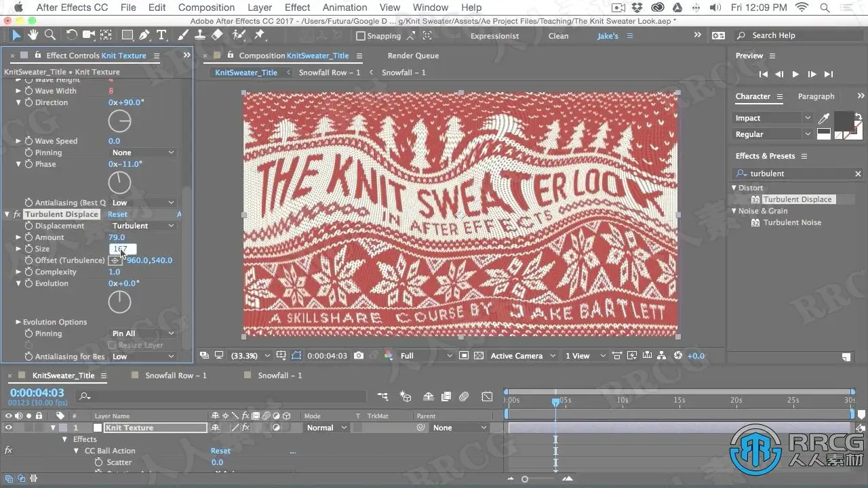Open the Animation menu
The image size is (868, 488).
click(344, 7)
